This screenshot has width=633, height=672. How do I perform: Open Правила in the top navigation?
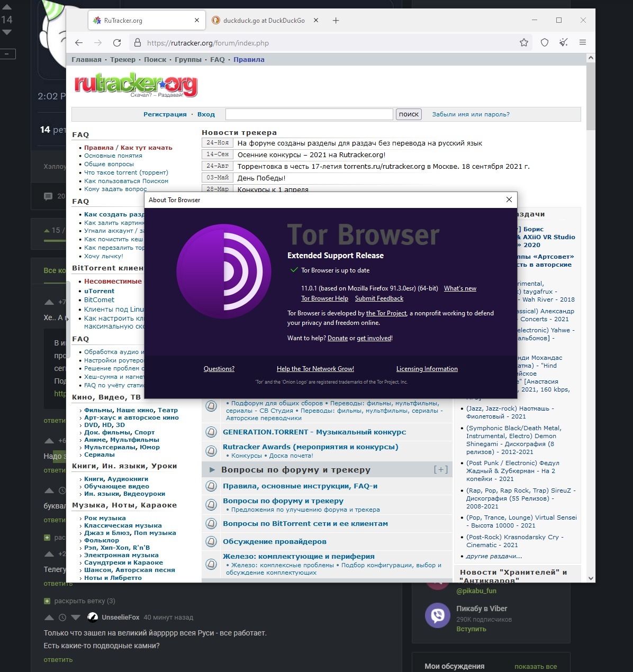click(x=249, y=60)
